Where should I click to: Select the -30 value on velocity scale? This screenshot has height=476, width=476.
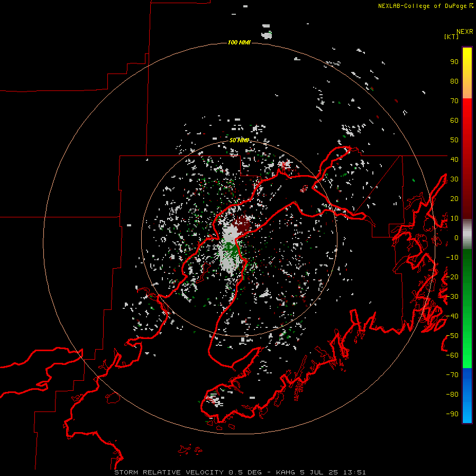click(x=452, y=297)
